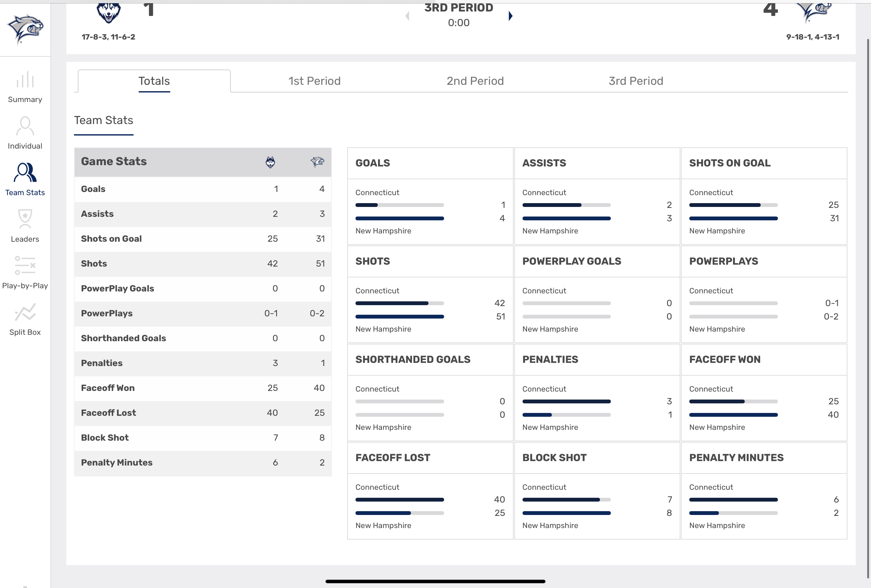Click the 0-2 value in POWERPLAYS card

(831, 317)
